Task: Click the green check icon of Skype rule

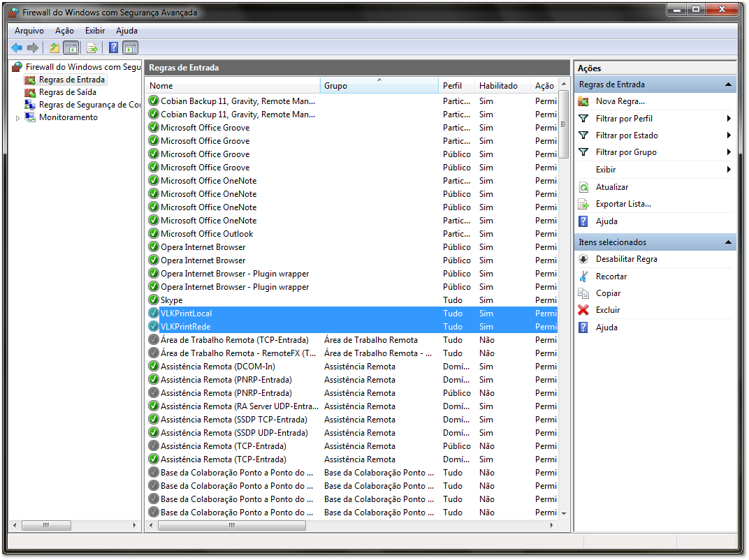Action: pyautogui.click(x=153, y=300)
